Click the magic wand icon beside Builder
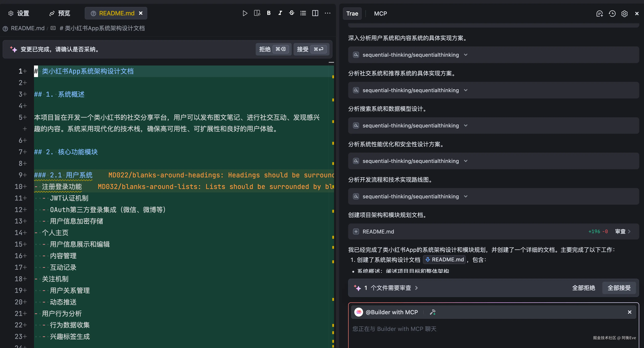Viewport: 644px width, 348px height. coord(432,312)
